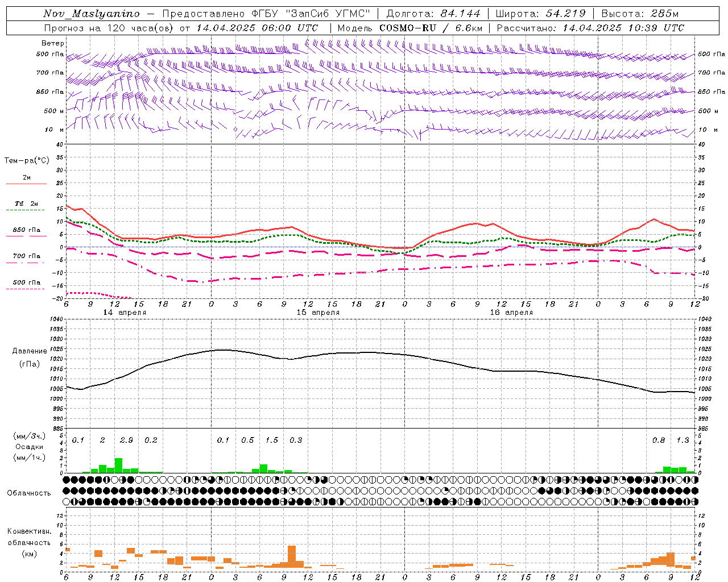Click the (гПа) unit under Давление
Image resolution: width=728 pixels, height=582 pixels.
click(x=29, y=364)
